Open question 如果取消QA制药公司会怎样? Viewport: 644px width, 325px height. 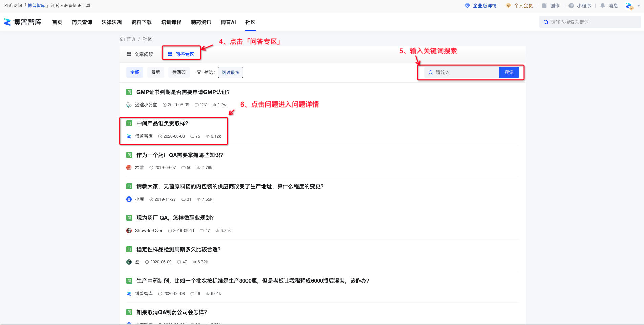pos(172,312)
